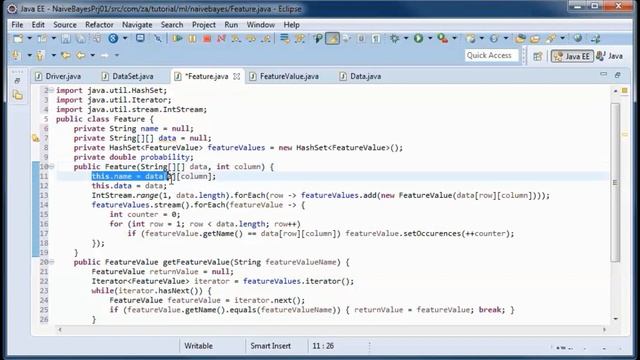Click the green Resume debug icon
The width and height of the screenshot is (640, 360).
point(177,39)
